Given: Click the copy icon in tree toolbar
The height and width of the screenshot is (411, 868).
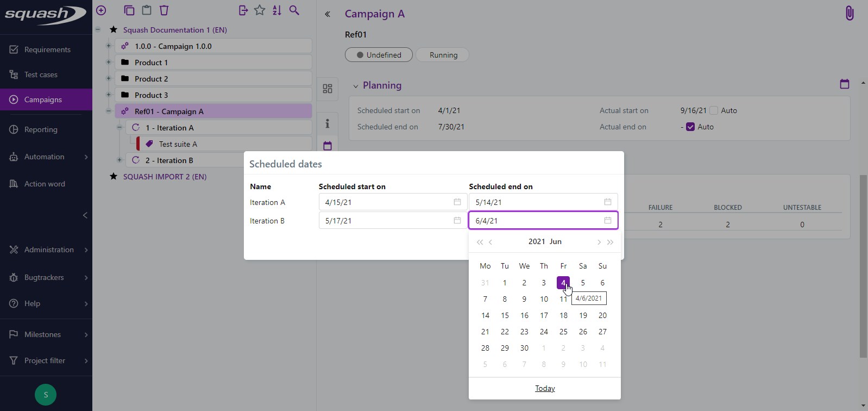Looking at the screenshot, I should (x=129, y=10).
